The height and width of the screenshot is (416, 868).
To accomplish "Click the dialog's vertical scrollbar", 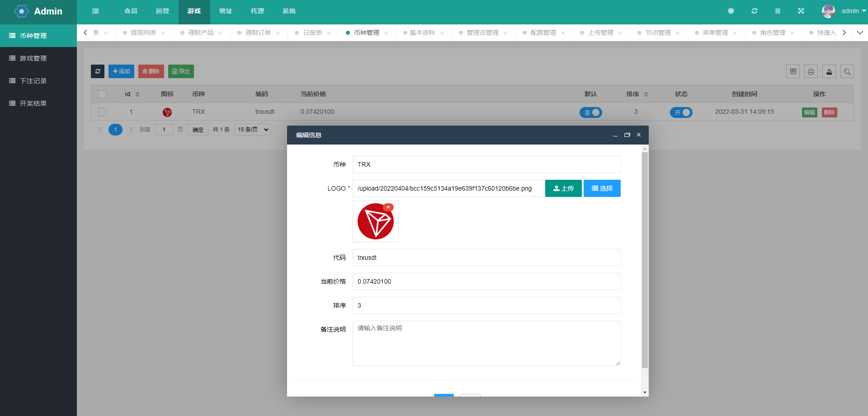I will click(x=645, y=260).
